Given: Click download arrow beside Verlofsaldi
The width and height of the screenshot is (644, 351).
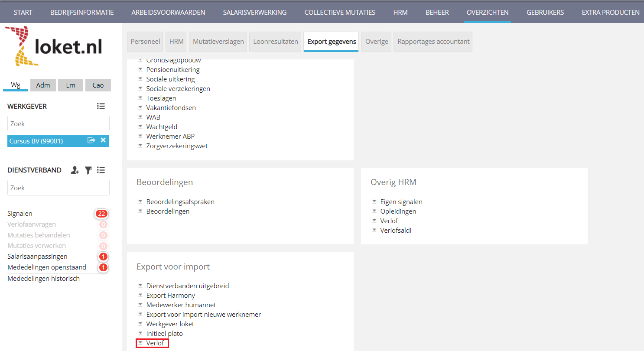Looking at the screenshot, I should tap(374, 231).
